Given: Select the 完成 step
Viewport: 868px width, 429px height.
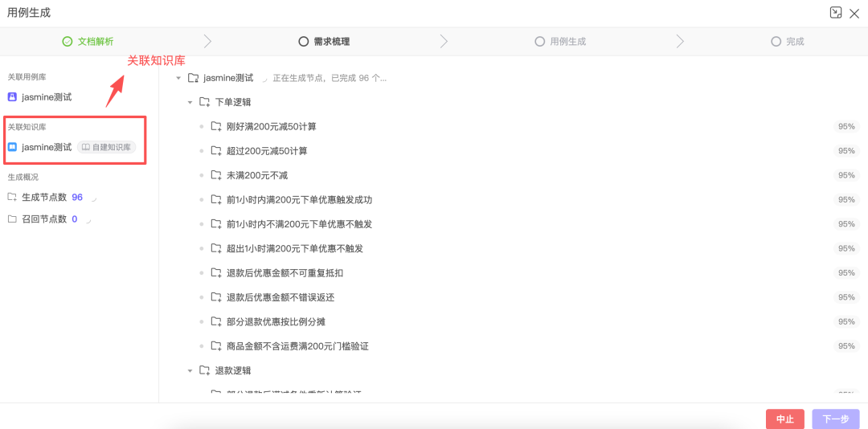Looking at the screenshot, I should [788, 41].
